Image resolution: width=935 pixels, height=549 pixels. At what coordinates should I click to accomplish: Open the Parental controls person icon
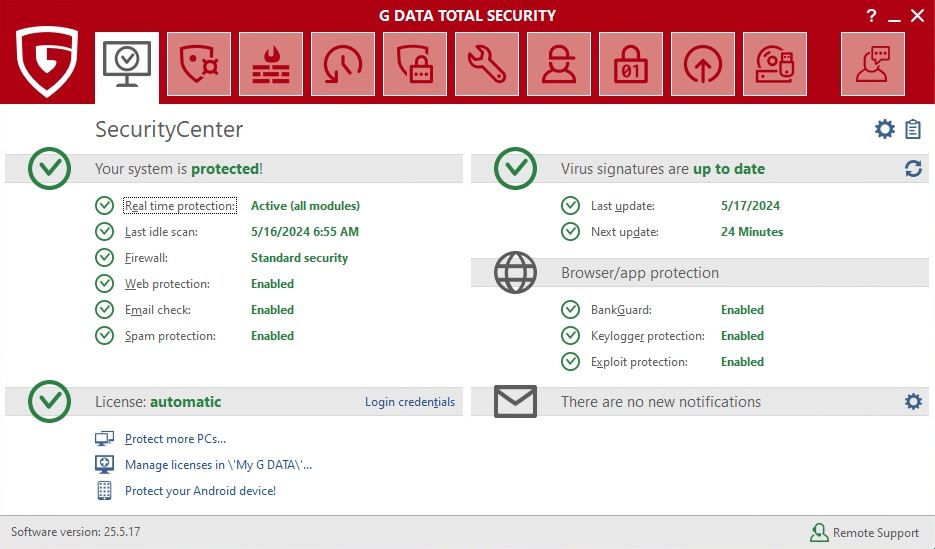pos(559,64)
